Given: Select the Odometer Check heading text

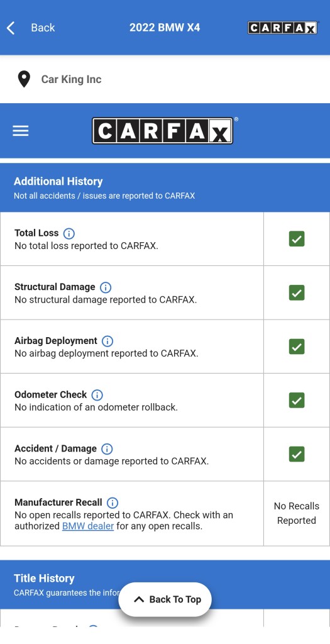Looking at the screenshot, I should point(50,395).
